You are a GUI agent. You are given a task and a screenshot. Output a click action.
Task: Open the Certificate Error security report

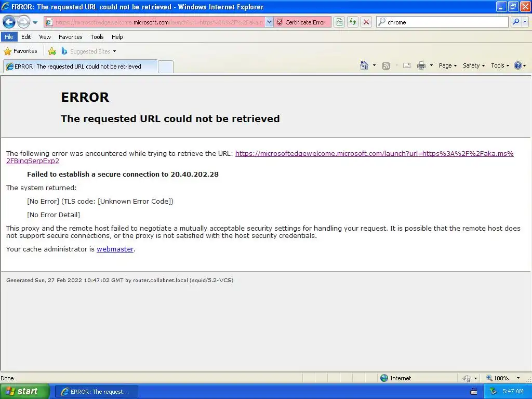point(302,22)
